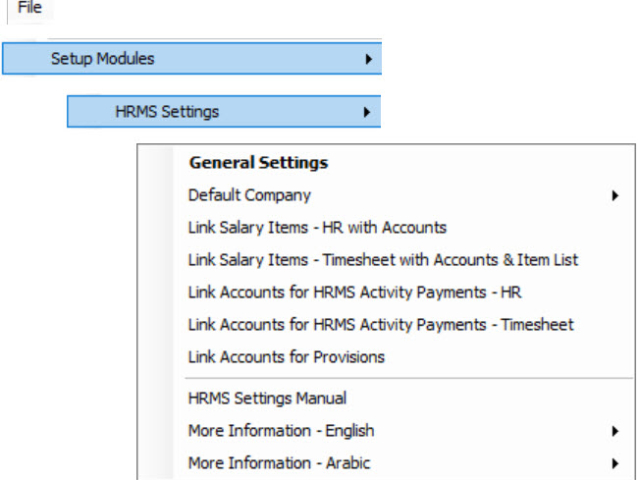
Task: Open General Settings from the HRMS submenu
Action: [x=259, y=162]
